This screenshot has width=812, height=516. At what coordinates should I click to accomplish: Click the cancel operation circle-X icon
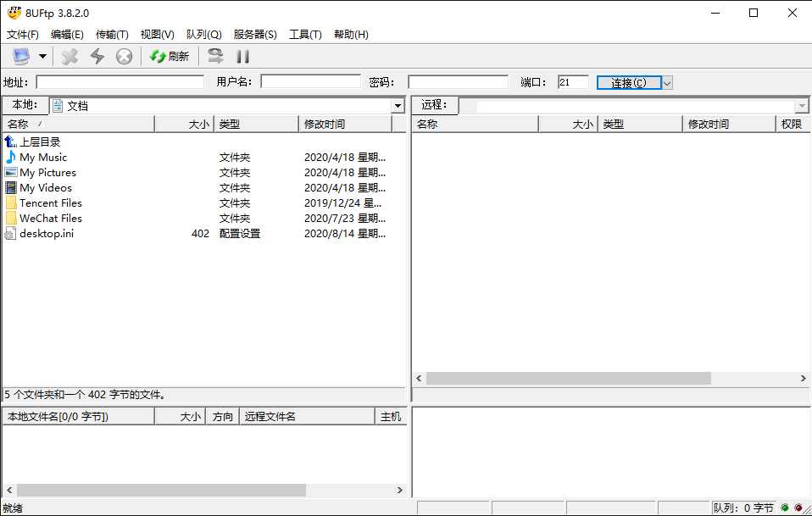[124, 57]
